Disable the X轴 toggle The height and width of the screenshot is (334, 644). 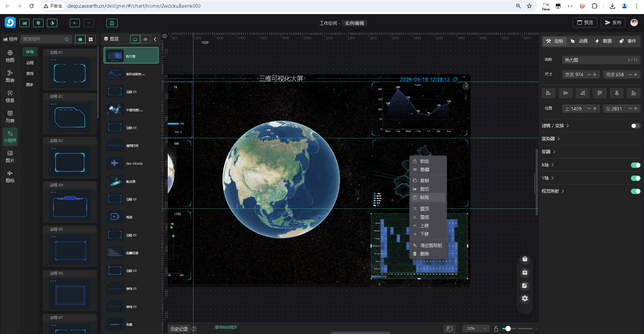[x=635, y=165]
